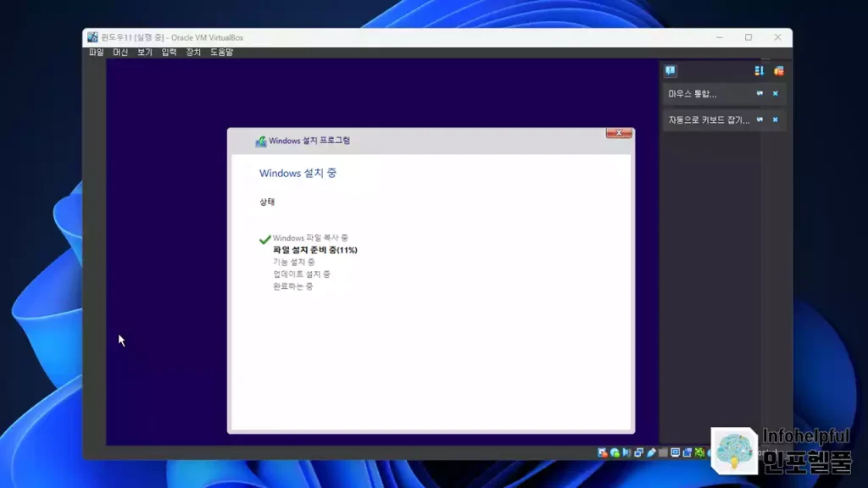Click the '업데이트 설치 중' step text
The width and height of the screenshot is (868, 488).
point(302,274)
